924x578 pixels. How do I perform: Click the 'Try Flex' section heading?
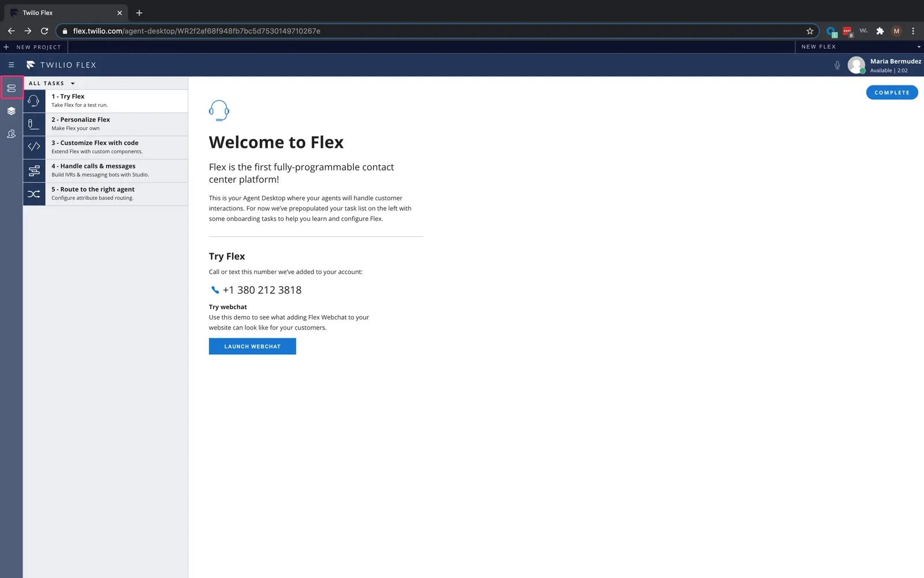point(227,256)
